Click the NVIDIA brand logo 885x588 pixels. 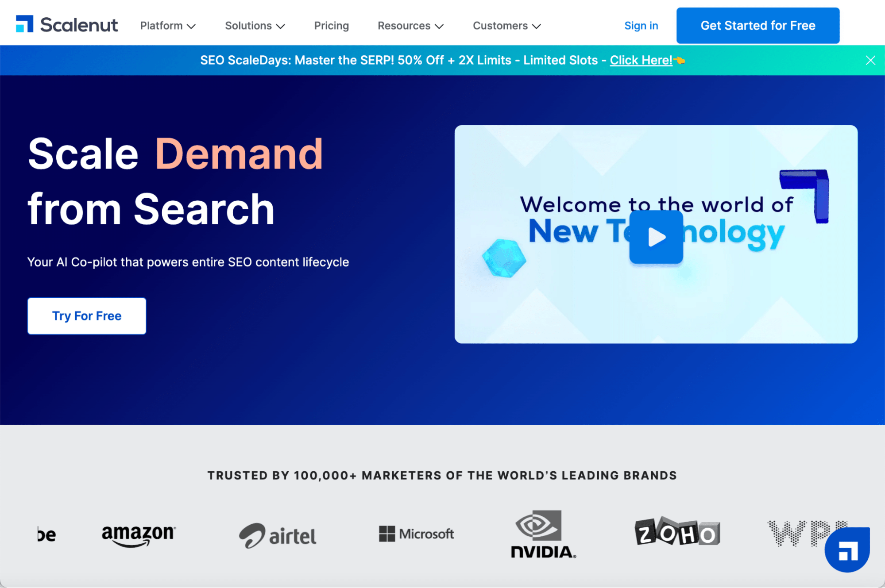tap(543, 534)
